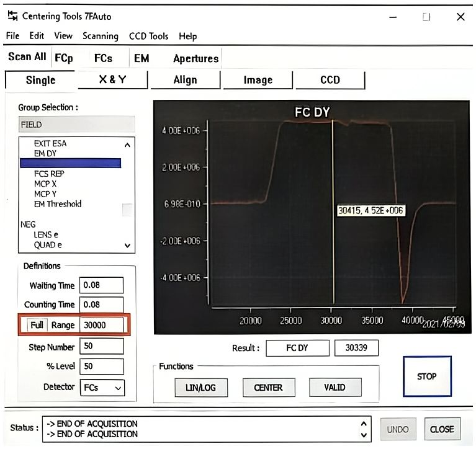
Task: Click the status log scroll-up arrow
Action: tap(364, 424)
